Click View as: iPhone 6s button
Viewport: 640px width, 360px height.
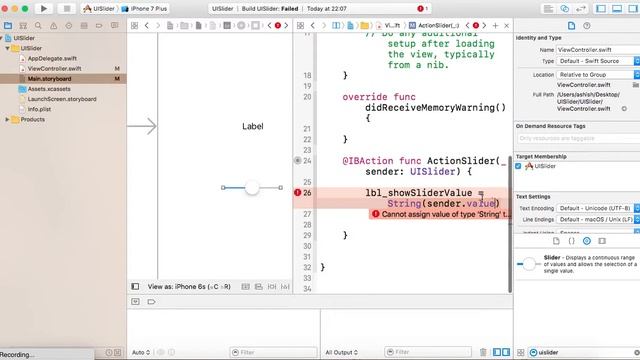[x=189, y=287]
